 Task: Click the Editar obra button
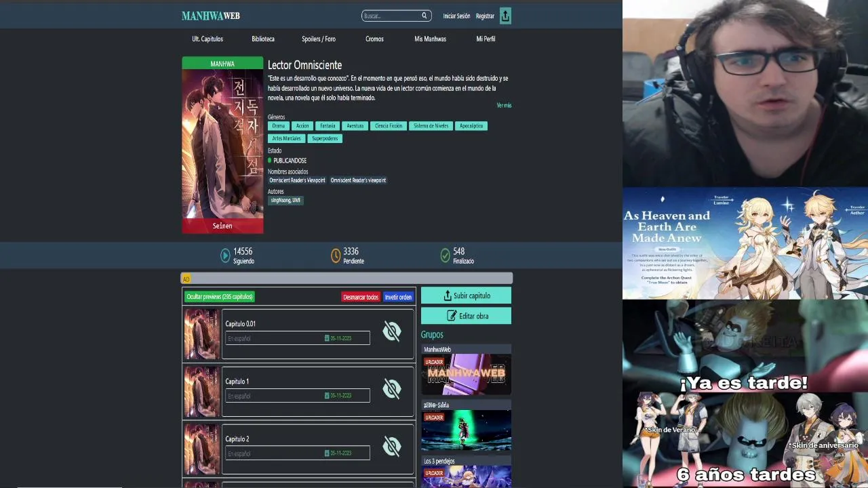coord(466,316)
